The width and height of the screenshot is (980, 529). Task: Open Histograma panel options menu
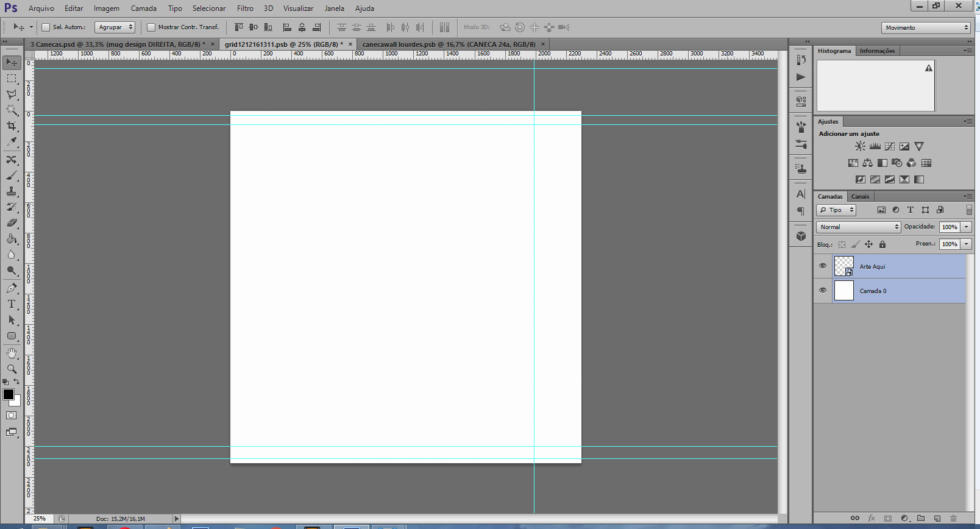(x=968, y=51)
